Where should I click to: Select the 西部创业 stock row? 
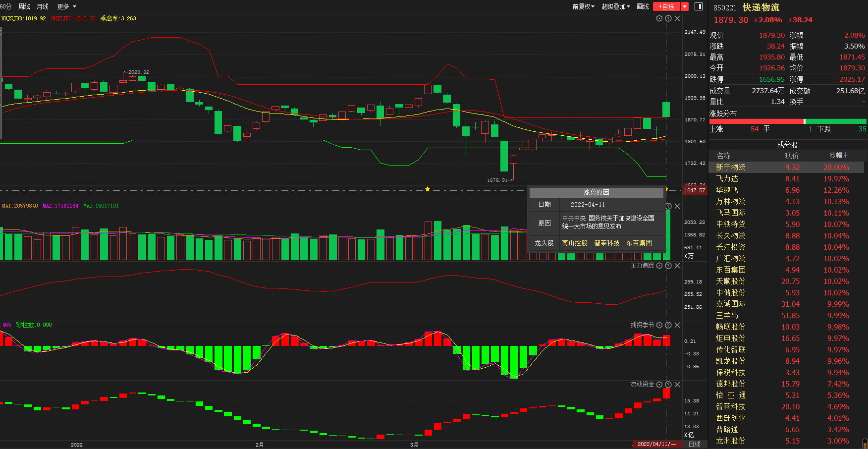787,418
